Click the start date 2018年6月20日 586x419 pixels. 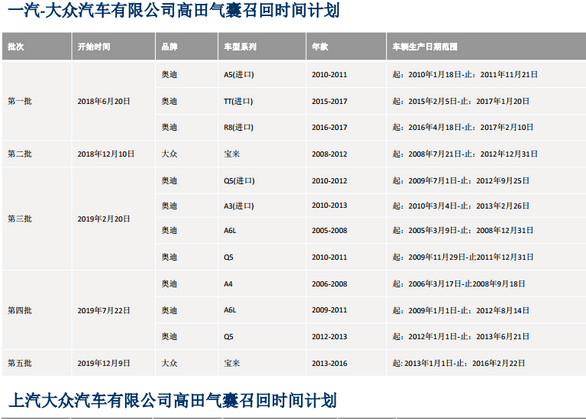[104, 101]
